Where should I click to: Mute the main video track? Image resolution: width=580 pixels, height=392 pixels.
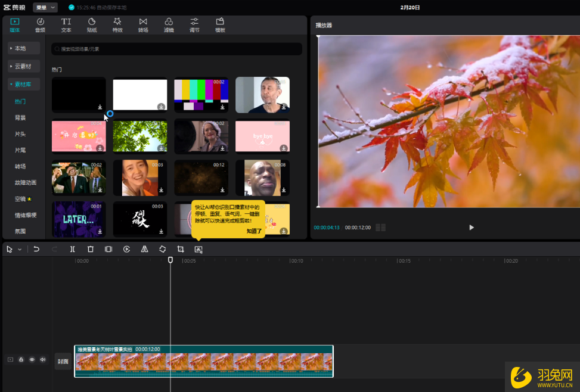tap(43, 359)
